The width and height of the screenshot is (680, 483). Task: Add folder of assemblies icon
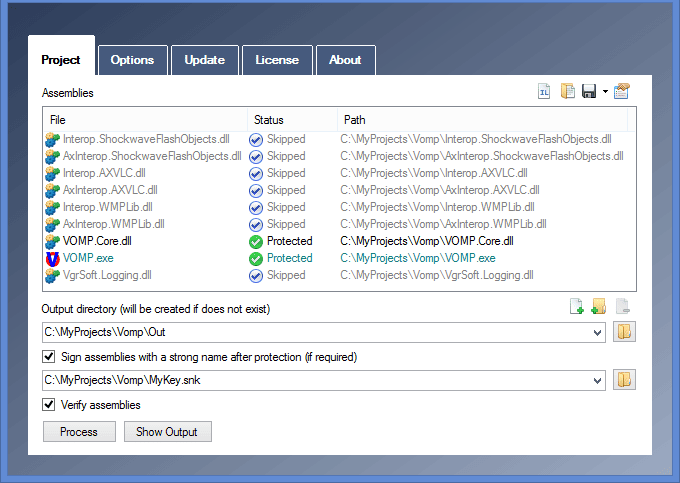(x=599, y=307)
